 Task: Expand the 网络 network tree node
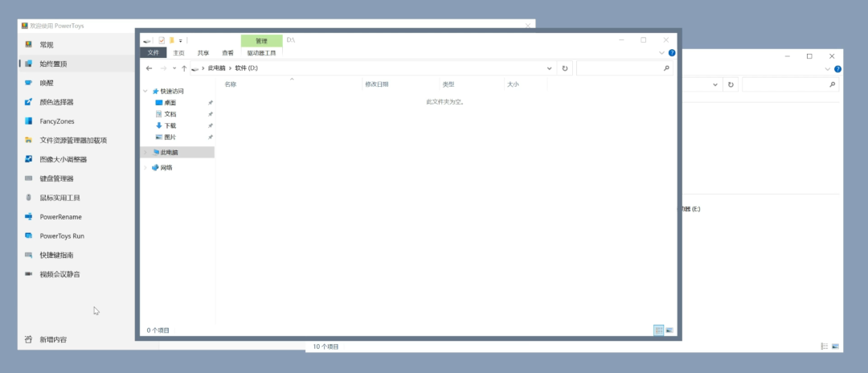click(x=145, y=167)
